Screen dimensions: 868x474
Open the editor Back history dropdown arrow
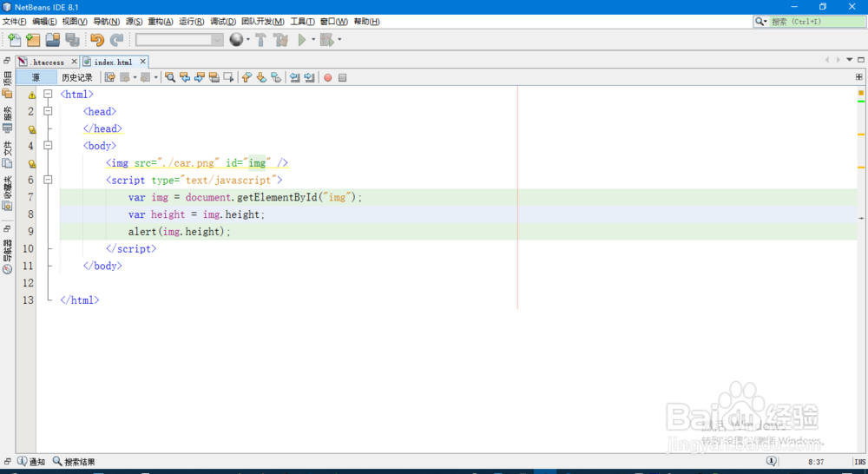pos(135,77)
